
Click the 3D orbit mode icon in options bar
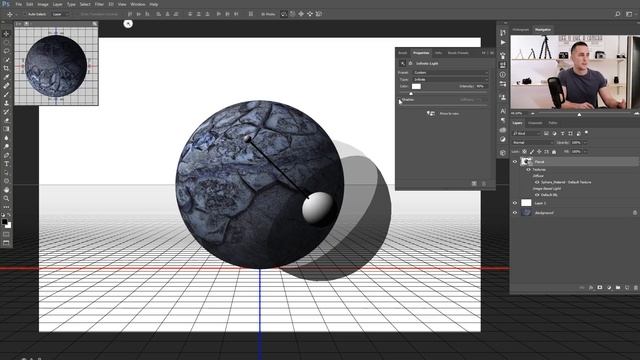tap(284, 14)
